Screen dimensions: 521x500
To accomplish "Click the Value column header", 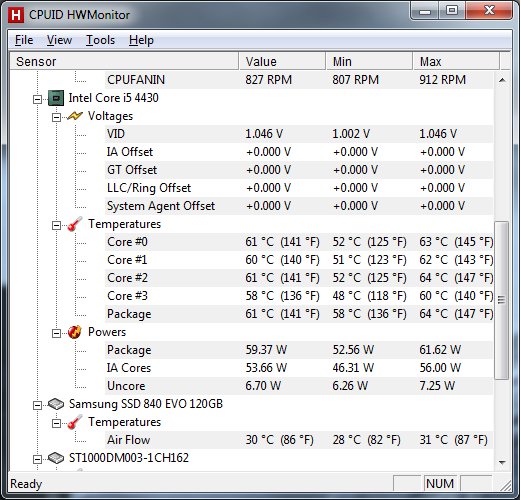I will click(x=282, y=61).
